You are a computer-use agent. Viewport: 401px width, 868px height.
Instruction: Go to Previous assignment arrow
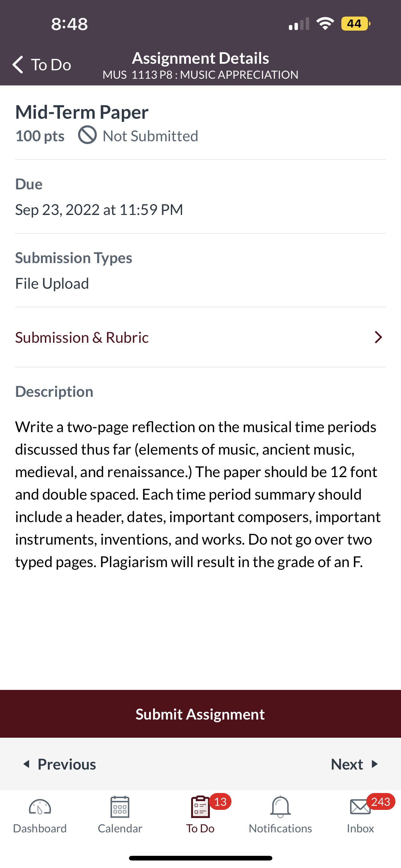pos(27,764)
